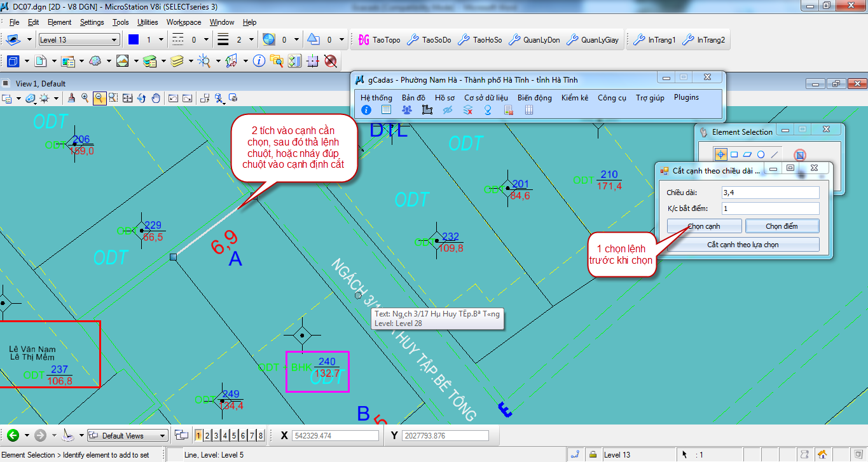Toggle view window 1 button
This screenshot has width=868, height=462.
coord(198,435)
